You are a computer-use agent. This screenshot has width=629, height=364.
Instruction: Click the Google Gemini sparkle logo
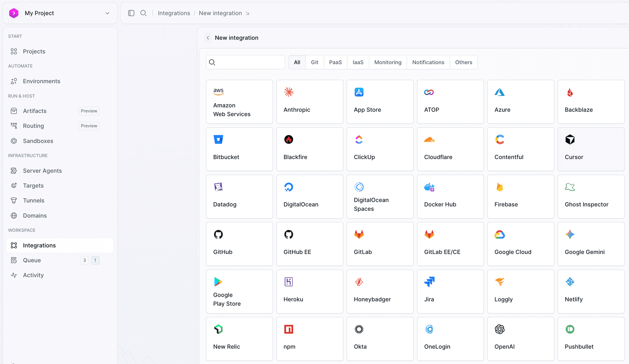[570, 234]
